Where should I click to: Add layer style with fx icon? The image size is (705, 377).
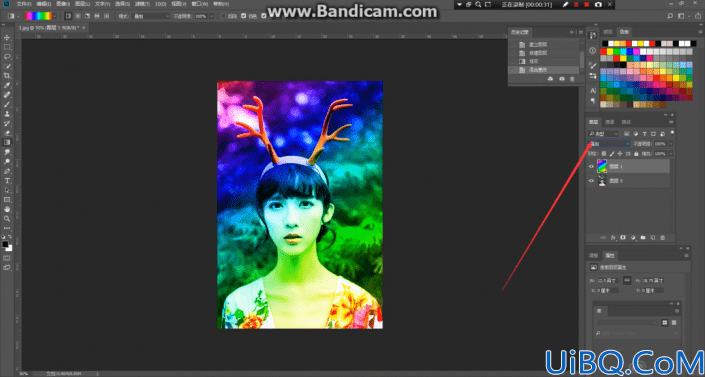tap(613, 237)
